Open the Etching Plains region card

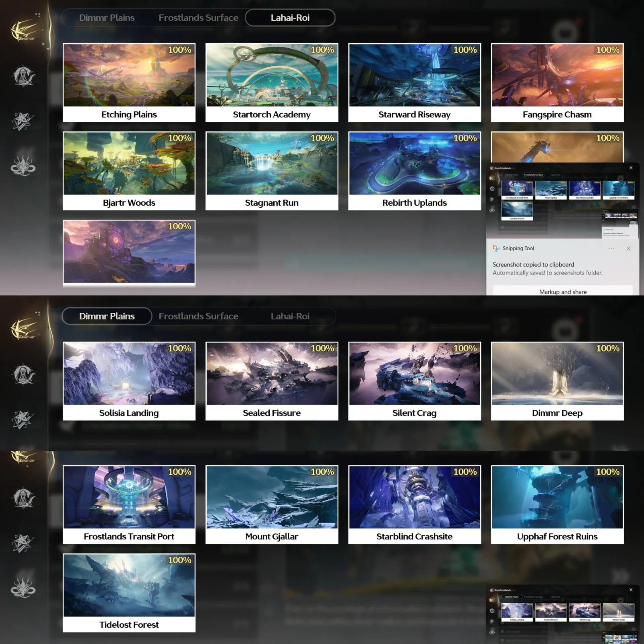(129, 83)
